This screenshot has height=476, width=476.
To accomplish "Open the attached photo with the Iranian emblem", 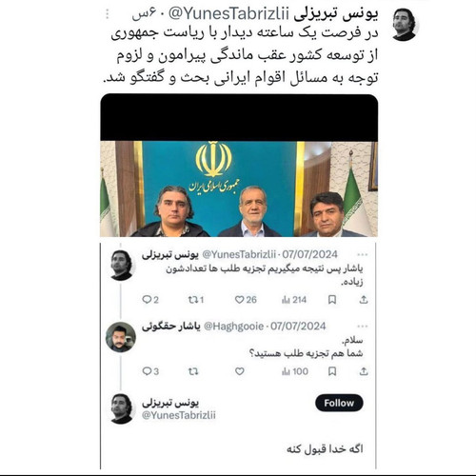I will [239, 166].
